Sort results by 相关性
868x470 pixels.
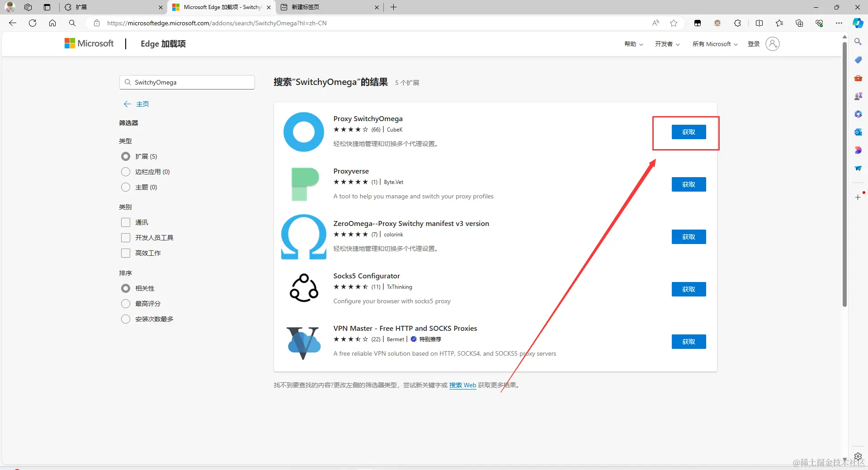pos(126,288)
